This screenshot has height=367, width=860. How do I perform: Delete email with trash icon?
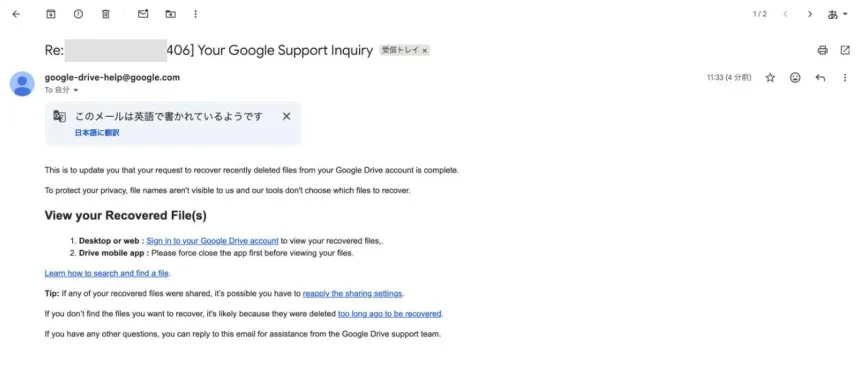tap(106, 14)
